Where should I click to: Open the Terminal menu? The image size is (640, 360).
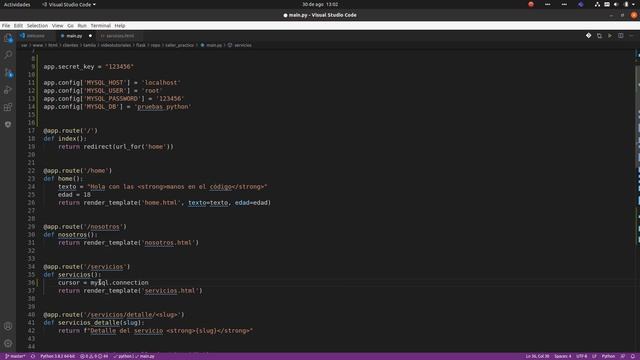pos(101,26)
